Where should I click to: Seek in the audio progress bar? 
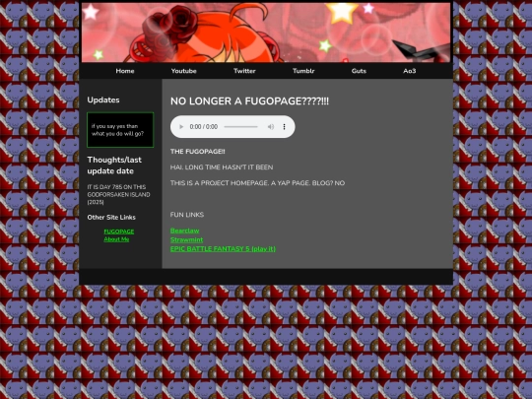point(241,127)
